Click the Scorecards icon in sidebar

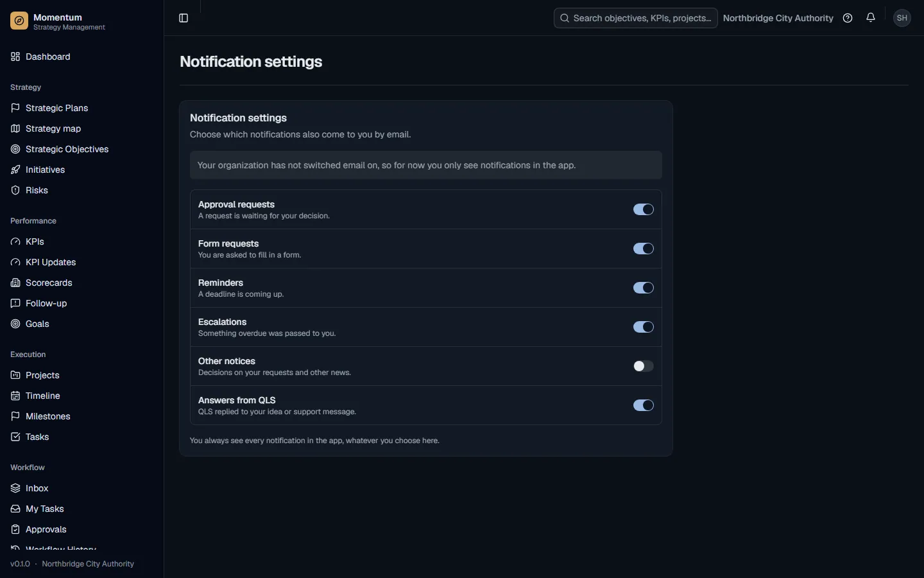[15, 283]
